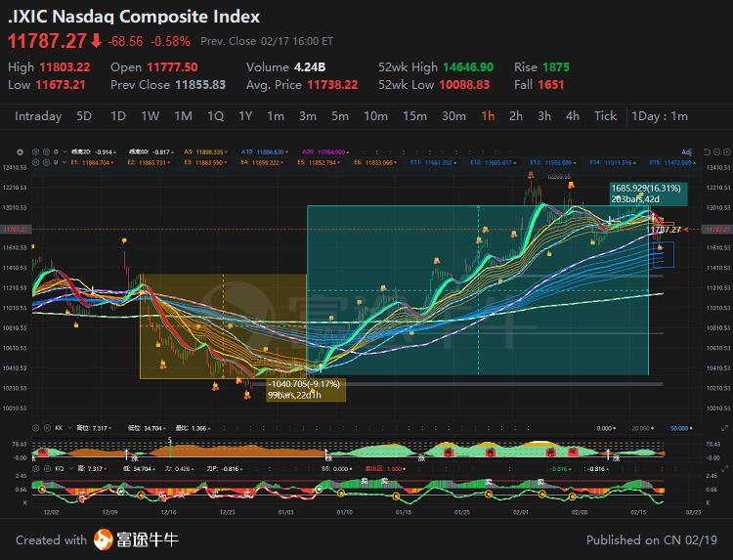The width and height of the screenshot is (733, 560).
Task: Click the red down arrow beside price
Action: click(x=96, y=41)
